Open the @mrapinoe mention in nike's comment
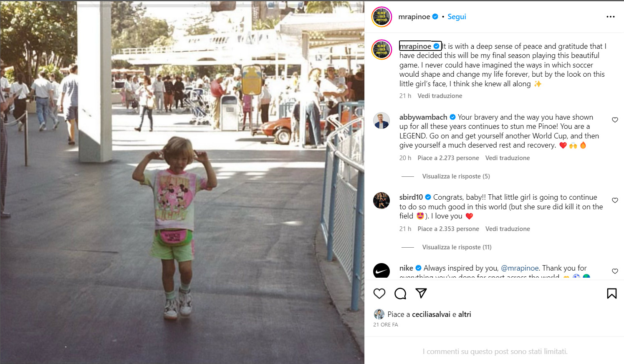The image size is (624, 364). (520, 268)
